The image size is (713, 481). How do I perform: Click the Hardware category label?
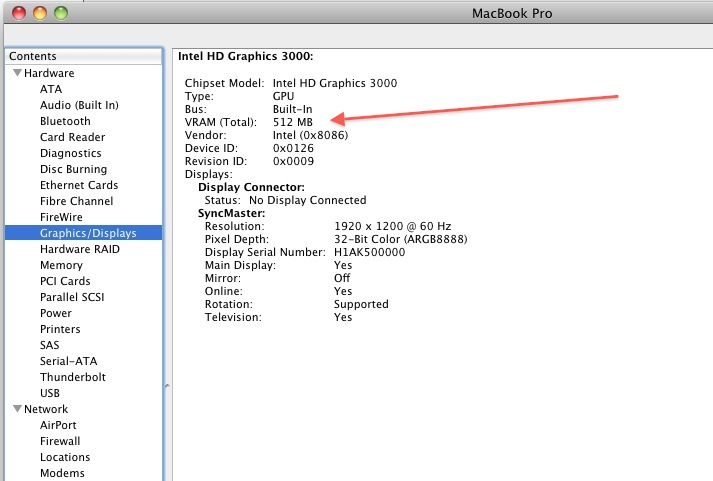tap(49, 73)
